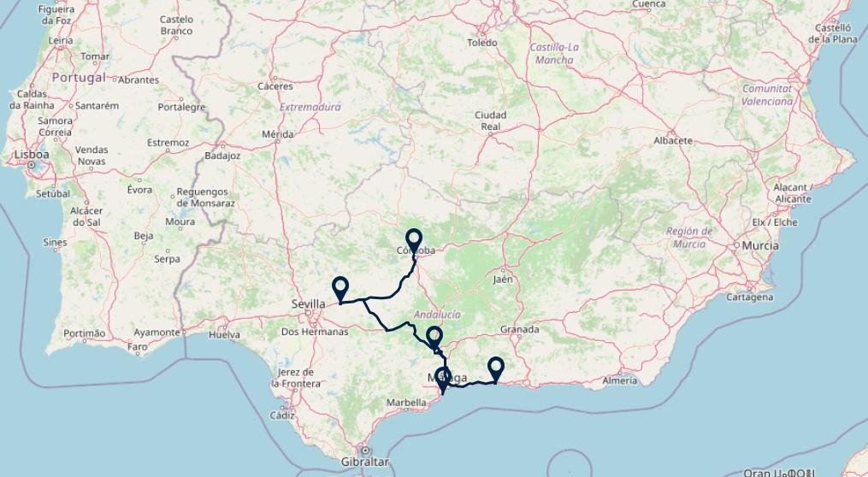The image size is (868, 477).
Task: Click the pin north of Málaga on route
Action: click(x=434, y=339)
